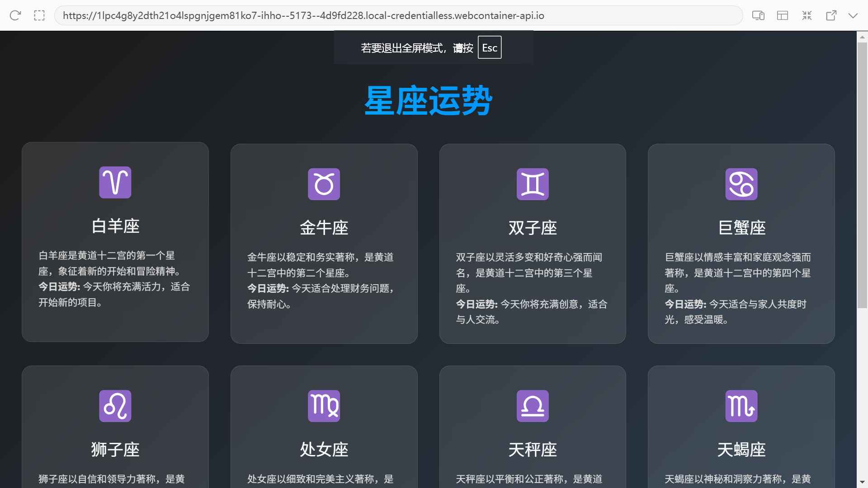Image resolution: width=868 pixels, height=488 pixels.
Task: Click the 天秤座以平衡和公正著称 text
Action: pos(529,479)
